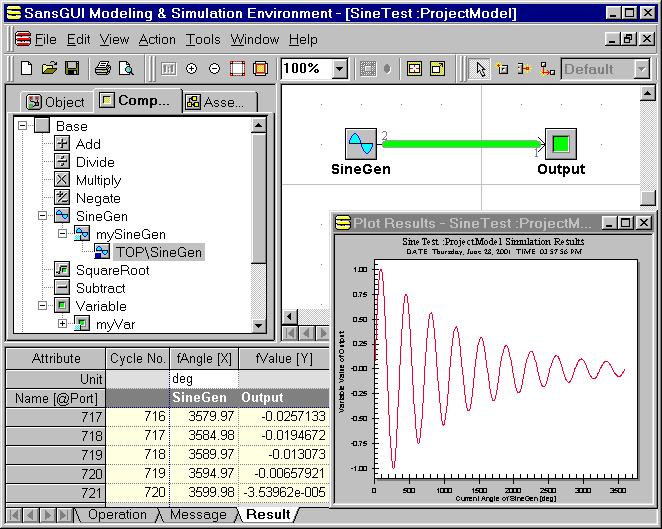Image resolution: width=662 pixels, height=529 pixels.
Task: Expand the myVar tree node
Action: point(62,324)
